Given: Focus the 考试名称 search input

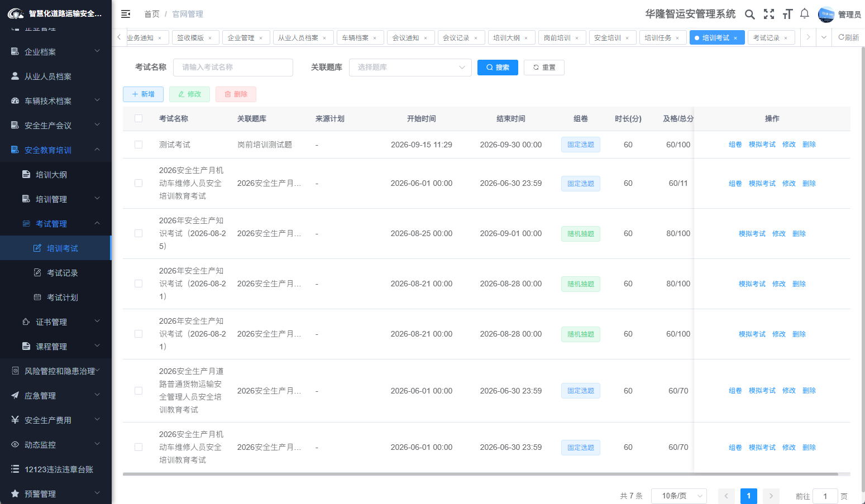Looking at the screenshot, I should tap(233, 67).
